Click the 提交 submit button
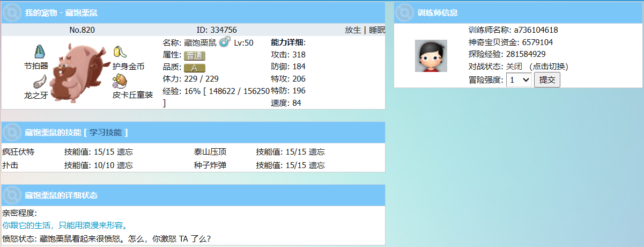 [547, 80]
